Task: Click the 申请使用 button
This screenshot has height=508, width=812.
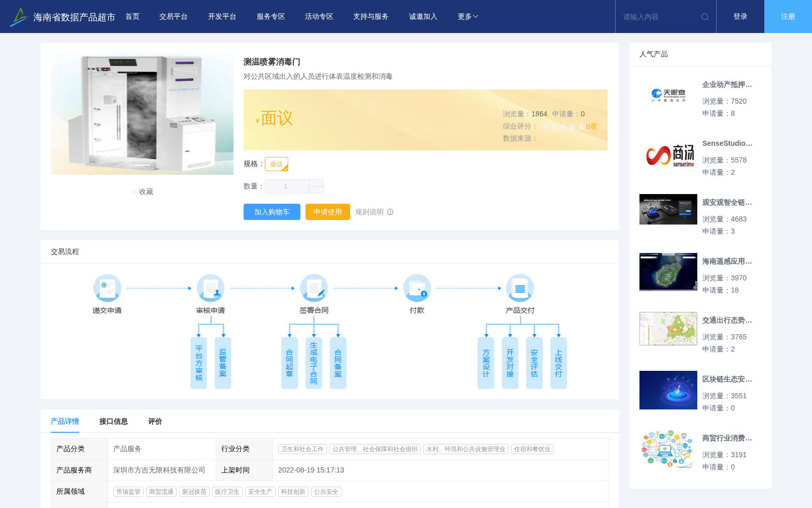Action: pos(328,212)
